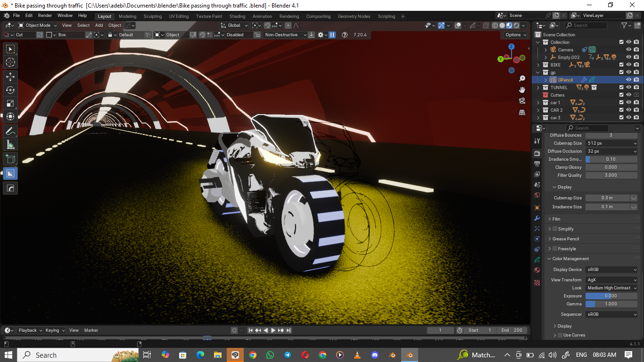Choose the Move tool in toolbar

(x=10, y=76)
